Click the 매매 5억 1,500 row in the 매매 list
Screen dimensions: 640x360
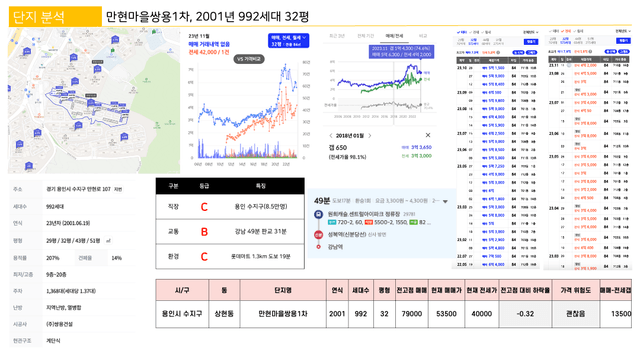pyautogui.click(x=498, y=68)
